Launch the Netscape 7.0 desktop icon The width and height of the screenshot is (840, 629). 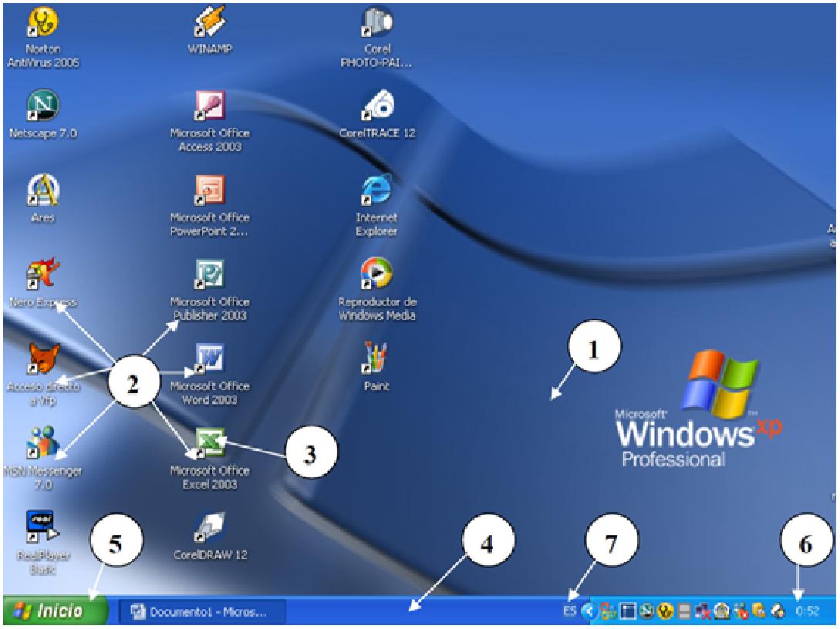pos(43,115)
